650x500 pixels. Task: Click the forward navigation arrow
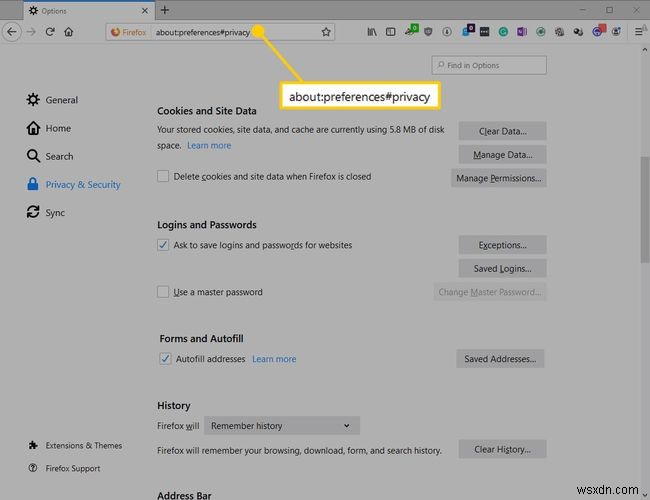point(31,32)
